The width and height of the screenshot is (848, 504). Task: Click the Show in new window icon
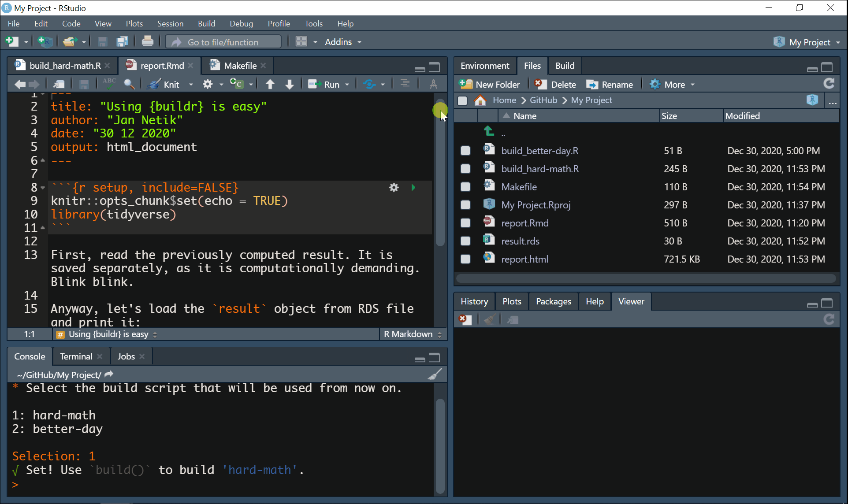coord(59,84)
